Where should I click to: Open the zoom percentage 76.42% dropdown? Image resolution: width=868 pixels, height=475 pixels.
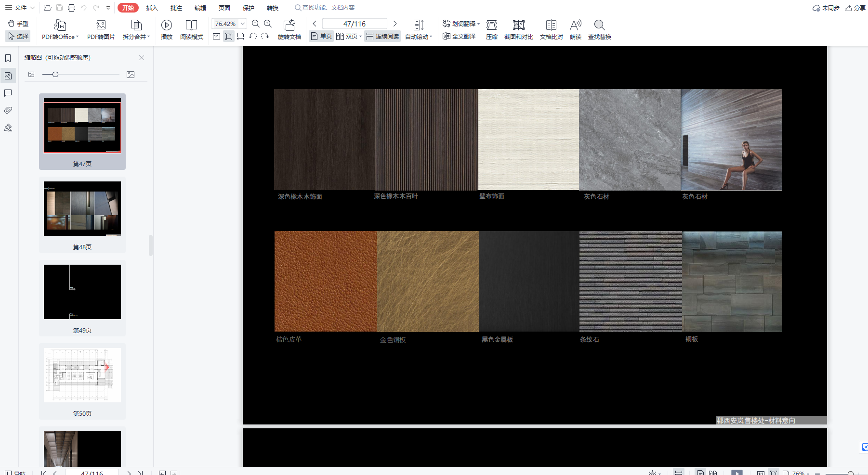[x=243, y=24]
